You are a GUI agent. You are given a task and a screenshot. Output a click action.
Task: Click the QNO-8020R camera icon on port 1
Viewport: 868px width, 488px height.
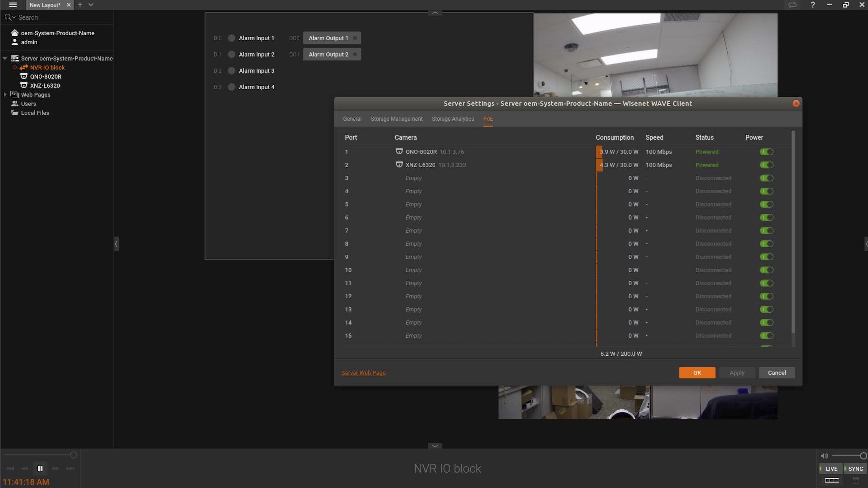click(x=399, y=151)
